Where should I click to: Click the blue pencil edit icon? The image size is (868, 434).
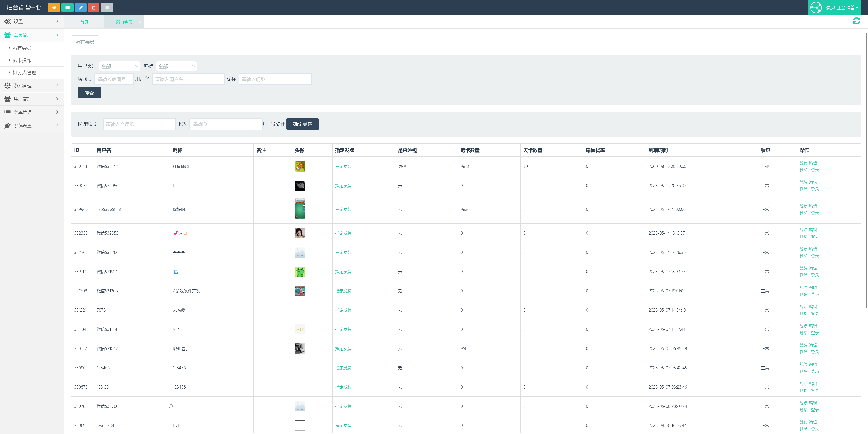click(80, 7)
